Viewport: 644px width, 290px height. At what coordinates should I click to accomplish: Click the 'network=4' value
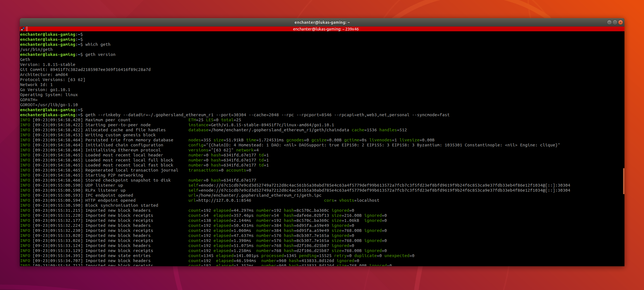pyautogui.click(x=247, y=150)
